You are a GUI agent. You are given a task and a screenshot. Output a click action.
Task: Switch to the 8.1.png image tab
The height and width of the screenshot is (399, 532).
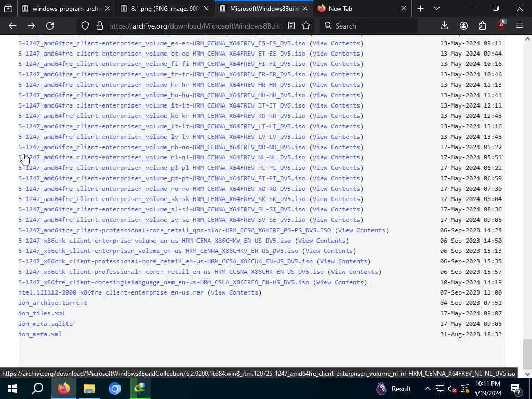[165, 9]
